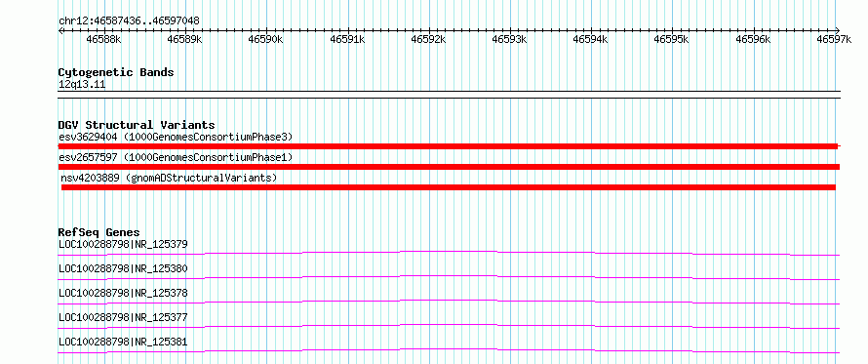Select the nsv4203889 red variant bar
Viewport: 868px width, 364px height.
pos(449,187)
